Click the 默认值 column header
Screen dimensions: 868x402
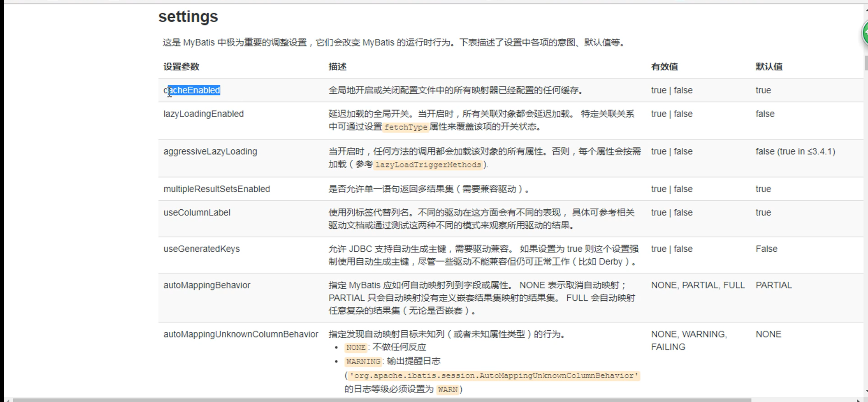click(x=769, y=67)
